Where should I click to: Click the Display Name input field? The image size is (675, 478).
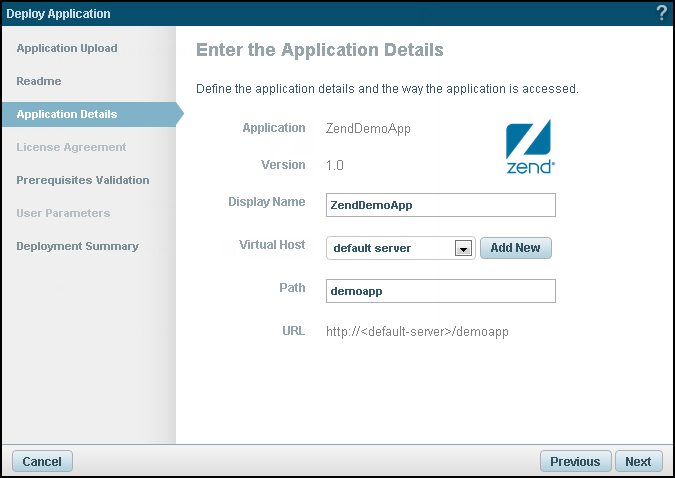(x=440, y=204)
